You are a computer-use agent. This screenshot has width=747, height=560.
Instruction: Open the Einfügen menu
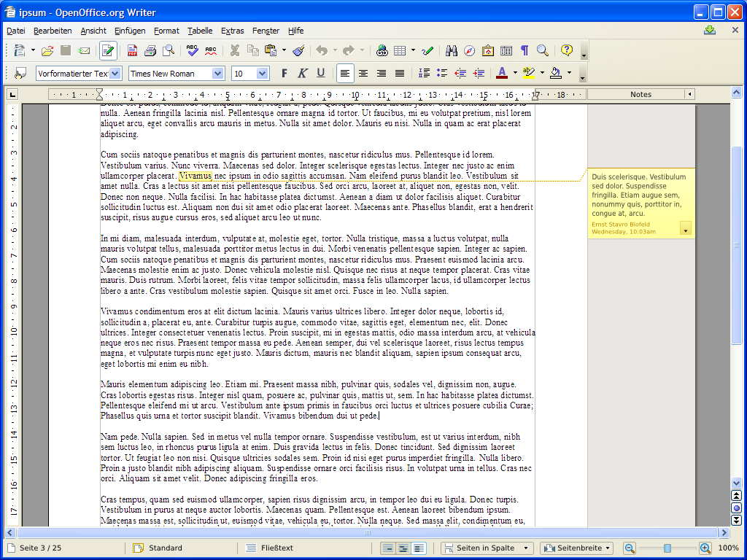pos(130,31)
